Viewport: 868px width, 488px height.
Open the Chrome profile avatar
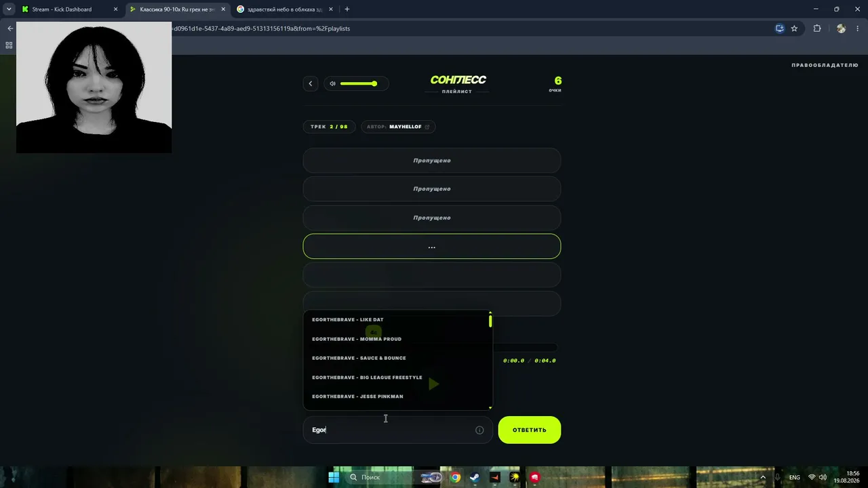pyautogui.click(x=842, y=28)
